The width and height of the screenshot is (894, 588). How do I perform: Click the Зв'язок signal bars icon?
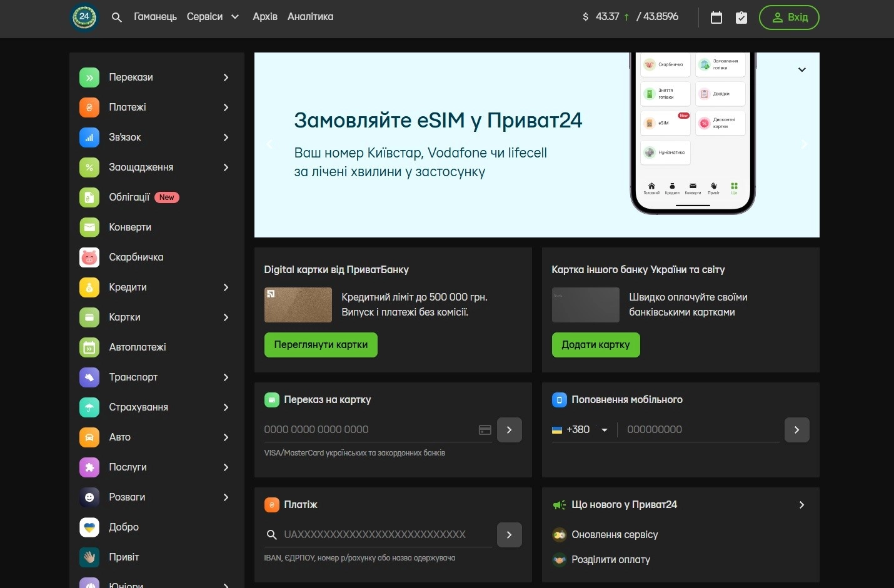(89, 137)
